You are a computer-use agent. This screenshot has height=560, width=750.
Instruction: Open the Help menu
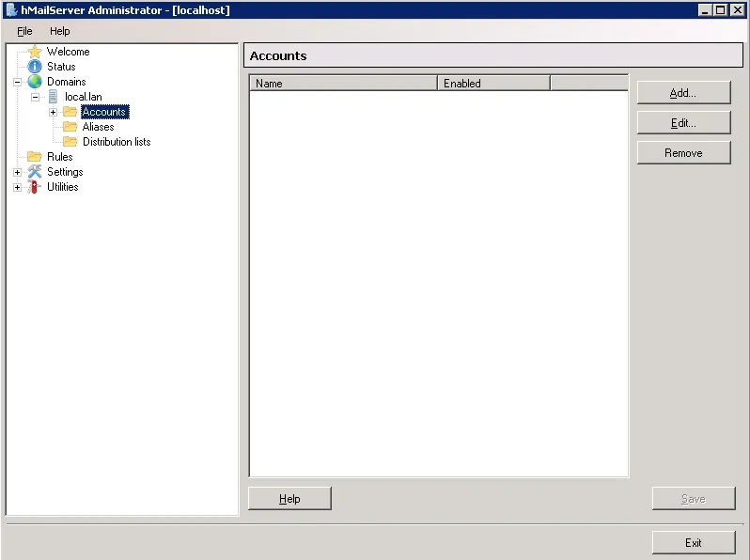tap(59, 31)
